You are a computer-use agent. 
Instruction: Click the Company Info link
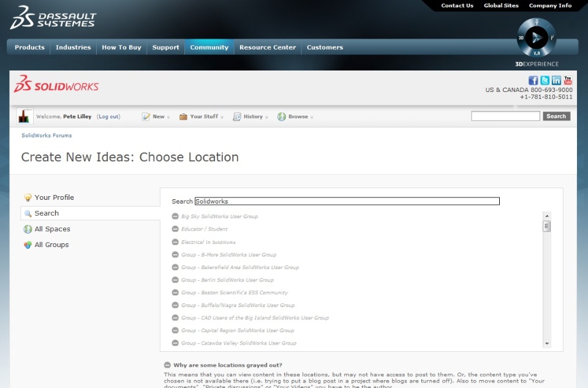pyautogui.click(x=550, y=6)
